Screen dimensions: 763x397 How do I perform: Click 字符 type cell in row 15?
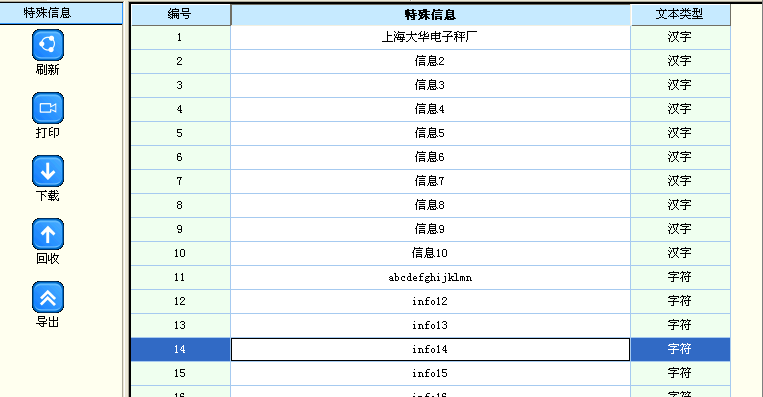(x=680, y=373)
